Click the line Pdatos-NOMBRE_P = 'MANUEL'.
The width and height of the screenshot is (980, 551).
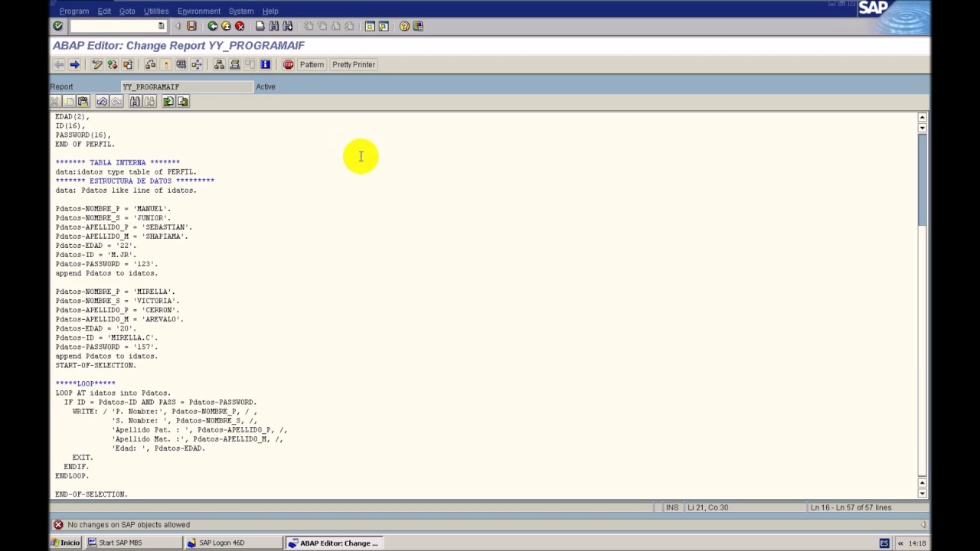[113, 208]
